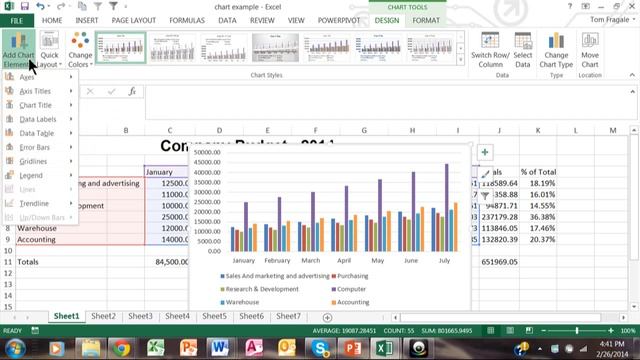The image size is (640, 360).
Task: Select column K header
Action: click(x=538, y=130)
